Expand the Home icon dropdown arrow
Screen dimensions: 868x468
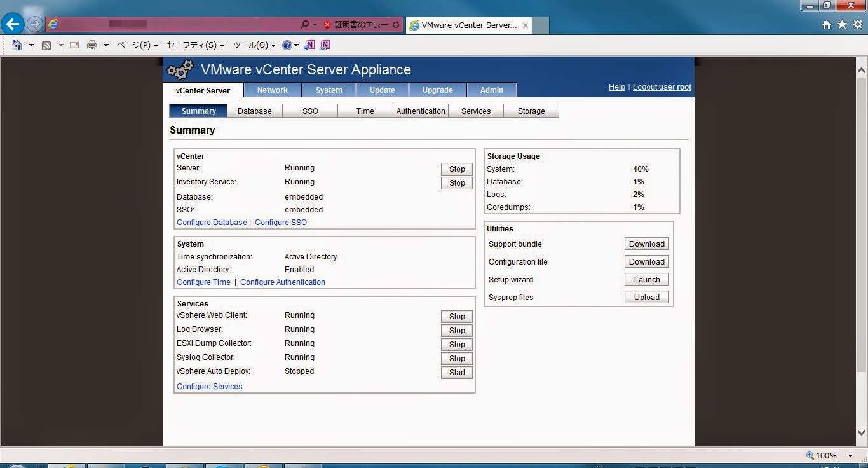[x=31, y=45]
